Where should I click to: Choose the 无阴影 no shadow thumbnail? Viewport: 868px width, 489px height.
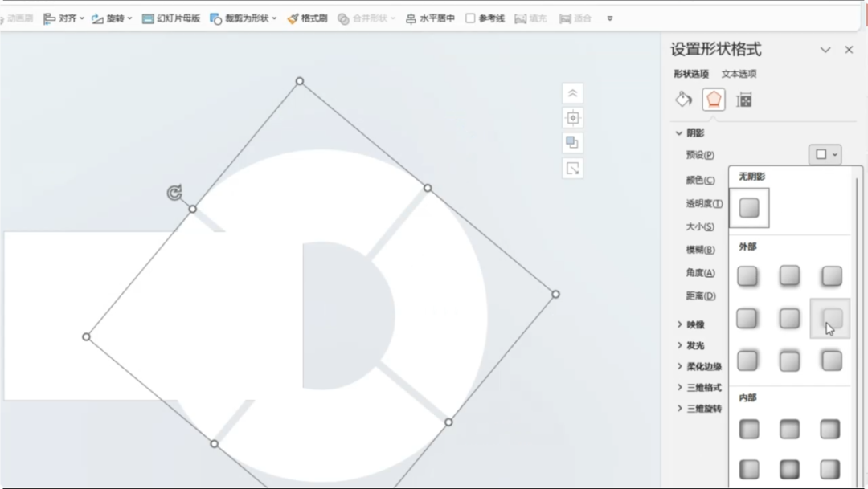[749, 208]
